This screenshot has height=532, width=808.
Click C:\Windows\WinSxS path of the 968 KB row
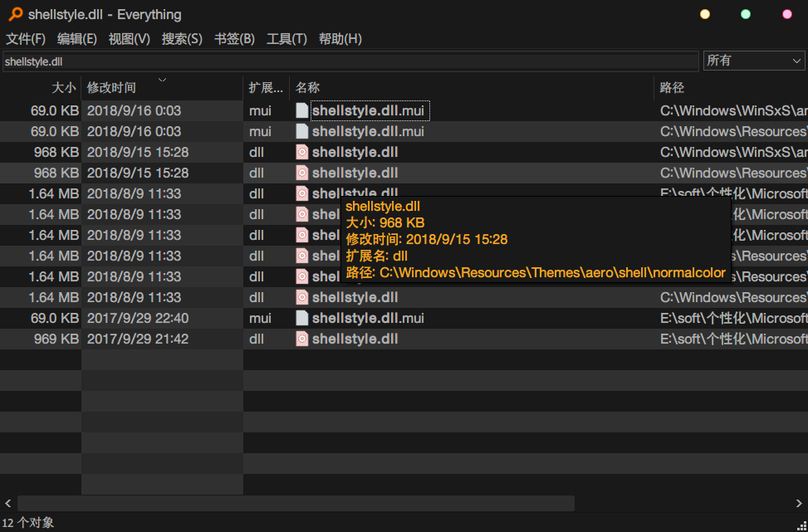click(734, 152)
